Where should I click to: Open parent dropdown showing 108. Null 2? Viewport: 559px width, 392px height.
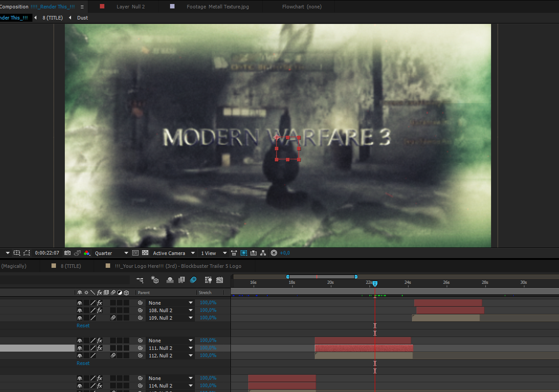click(x=170, y=310)
